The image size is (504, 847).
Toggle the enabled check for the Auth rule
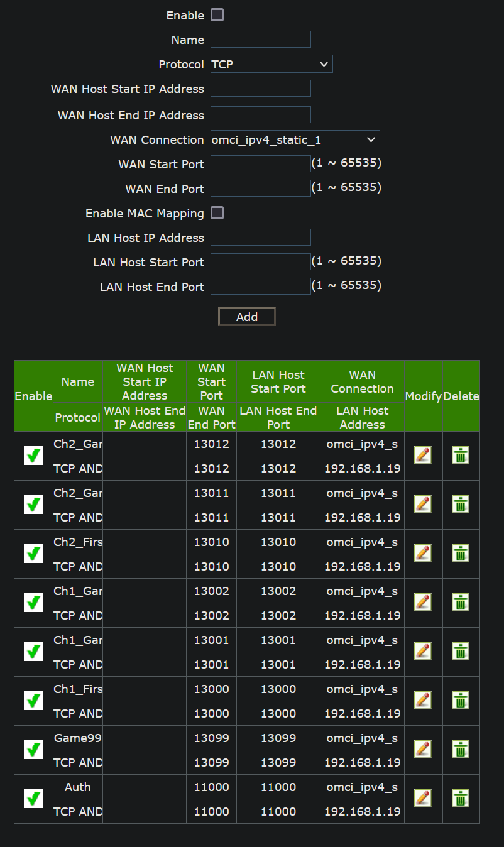[33, 799]
